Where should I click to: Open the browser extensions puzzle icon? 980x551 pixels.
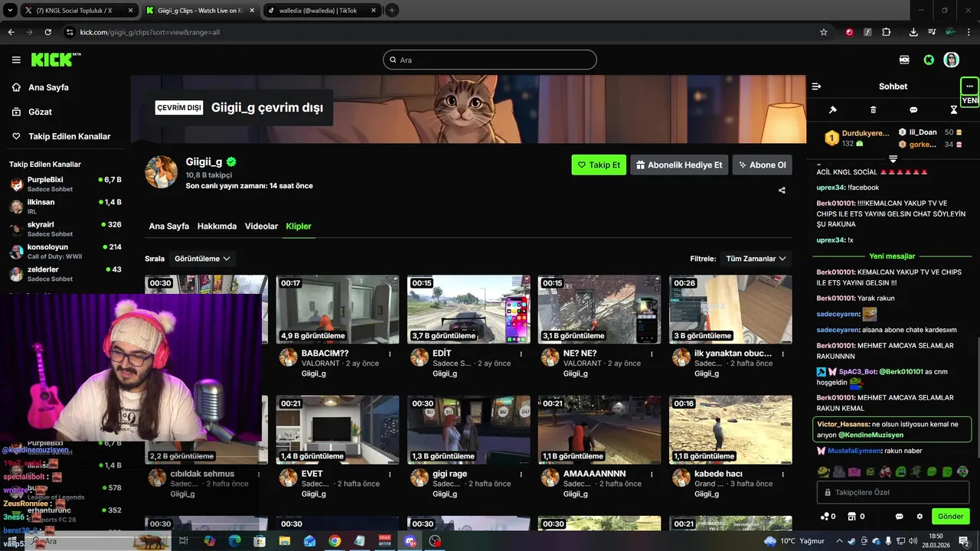[886, 32]
